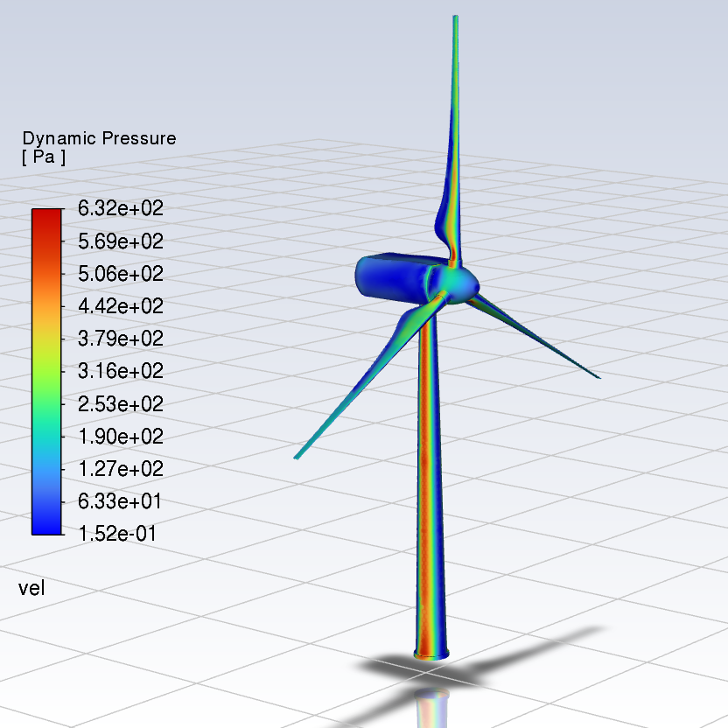
Task: Select the 4.42e+02 legend value
Action: coord(121,306)
